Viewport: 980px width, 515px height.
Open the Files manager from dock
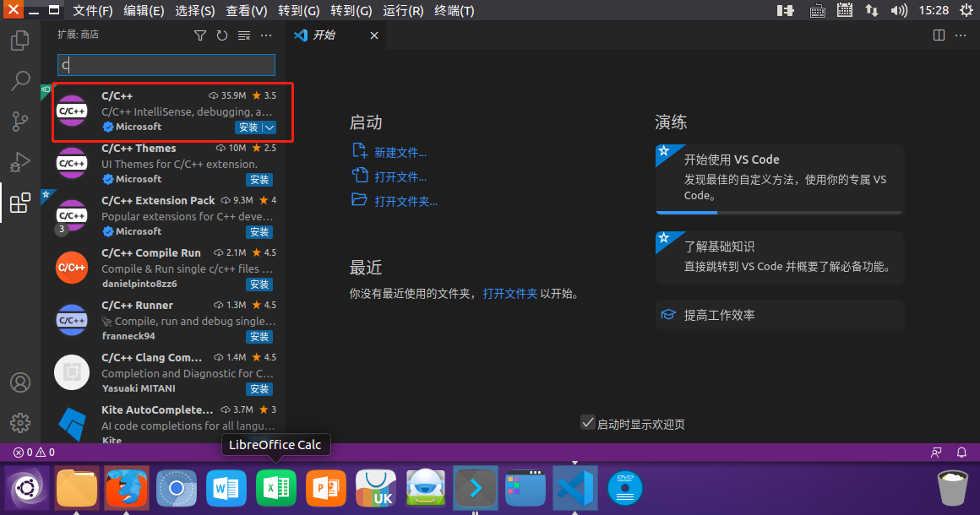point(77,488)
